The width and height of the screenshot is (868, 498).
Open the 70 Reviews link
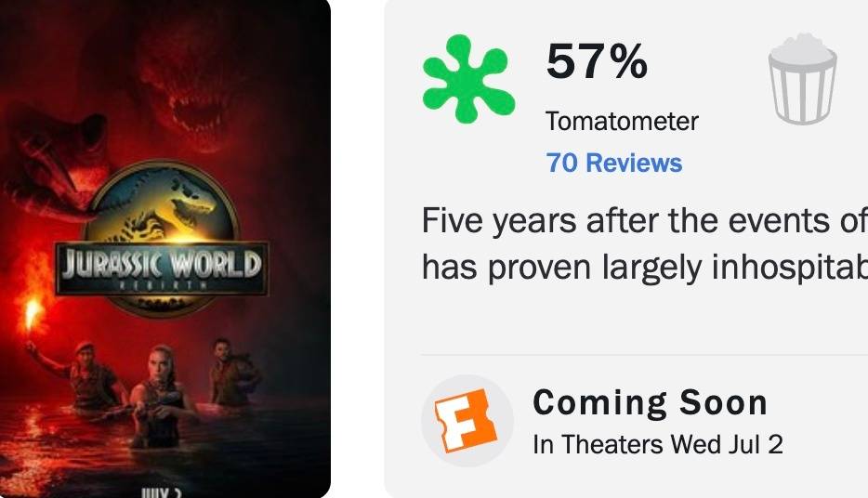614,163
